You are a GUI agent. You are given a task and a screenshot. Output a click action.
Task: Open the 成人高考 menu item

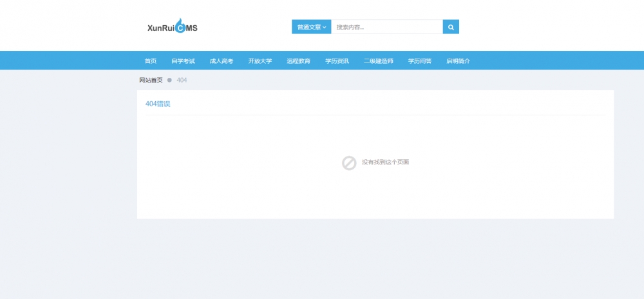click(x=222, y=61)
